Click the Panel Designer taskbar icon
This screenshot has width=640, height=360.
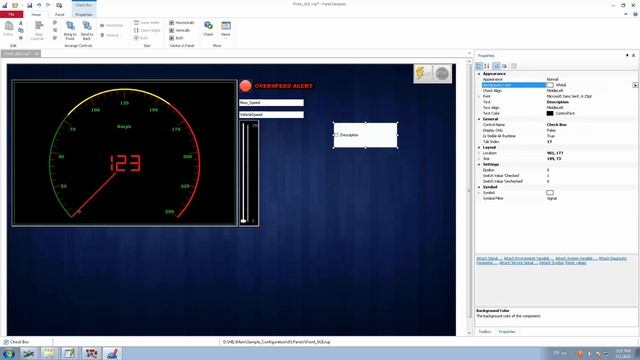pyautogui.click(x=112, y=353)
